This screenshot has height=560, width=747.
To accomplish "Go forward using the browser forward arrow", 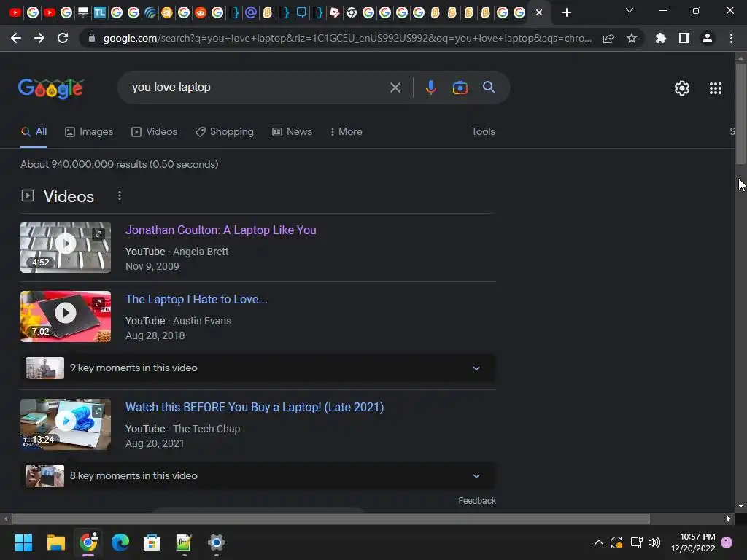I will point(39,38).
